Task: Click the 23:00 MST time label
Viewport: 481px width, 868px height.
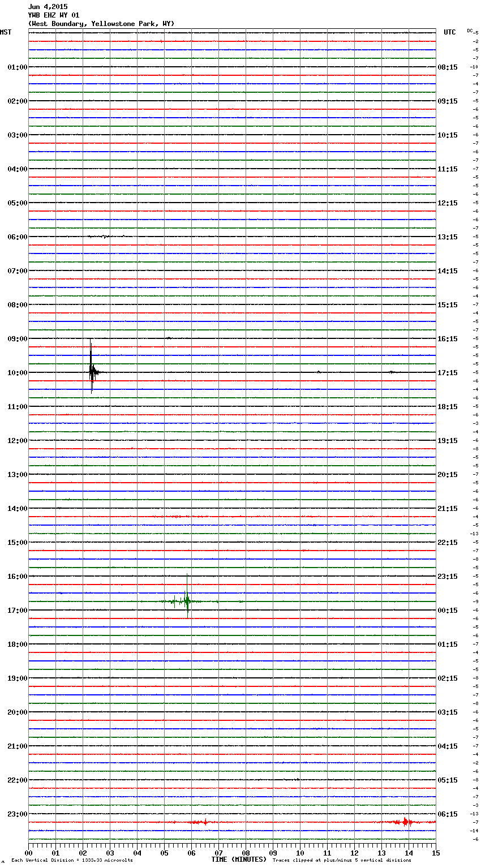Action: (17, 814)
